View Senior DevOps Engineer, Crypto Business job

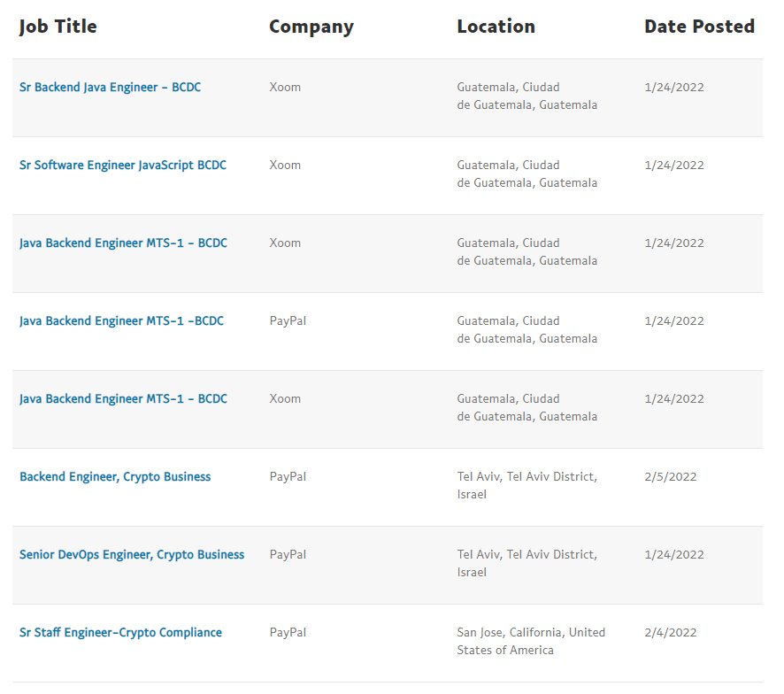[x=132, y=555]
